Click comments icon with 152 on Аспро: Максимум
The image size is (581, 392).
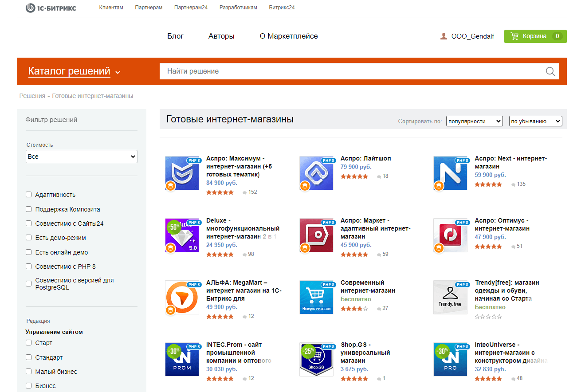[245, 193]
